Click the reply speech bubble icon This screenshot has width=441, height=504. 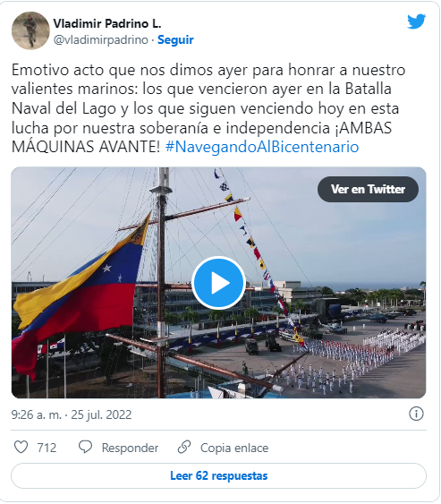(x=86, y=447)
